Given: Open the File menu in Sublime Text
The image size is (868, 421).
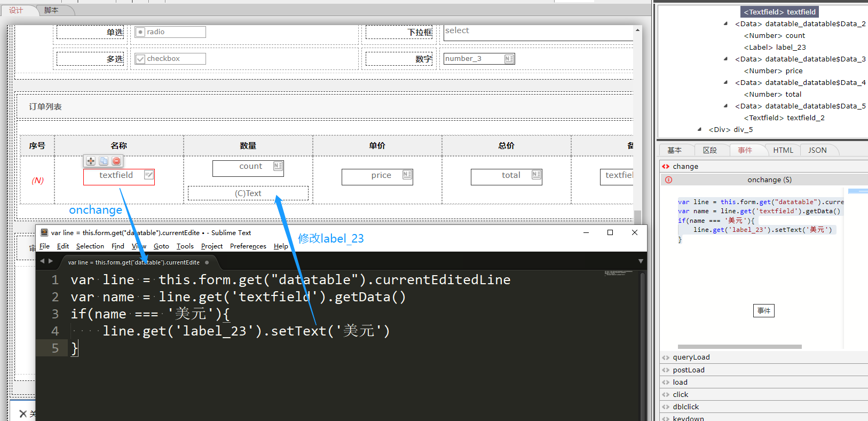Looking at the screenshot, I should 44,246.
